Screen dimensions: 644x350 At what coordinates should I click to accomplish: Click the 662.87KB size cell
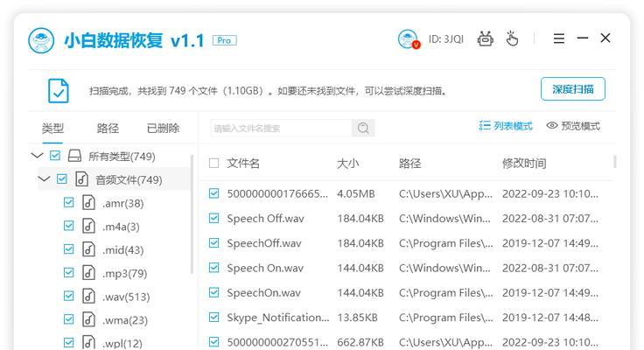click(x=360, y=342)
